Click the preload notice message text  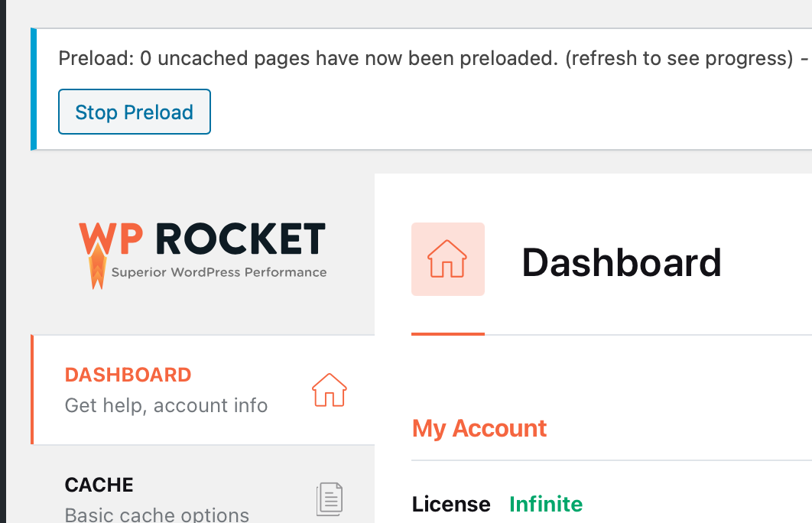[306, 59]
